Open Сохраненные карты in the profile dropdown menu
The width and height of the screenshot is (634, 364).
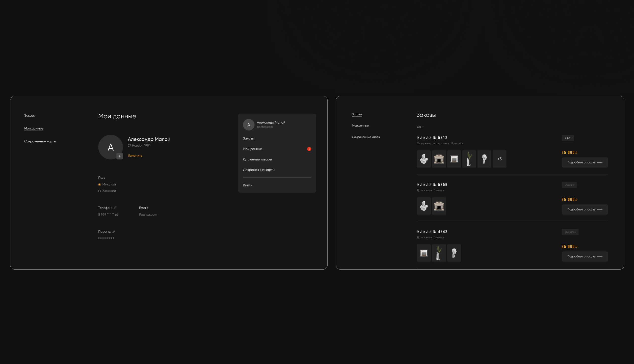(259, 170)
